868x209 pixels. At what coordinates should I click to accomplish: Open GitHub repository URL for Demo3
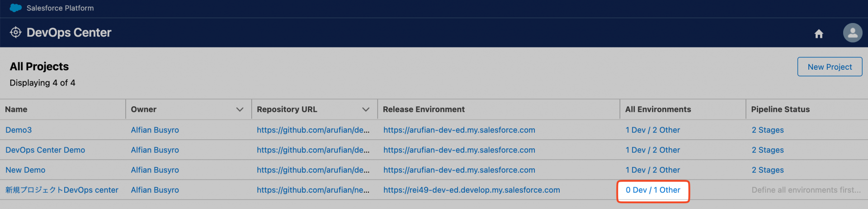pos(313,130)
